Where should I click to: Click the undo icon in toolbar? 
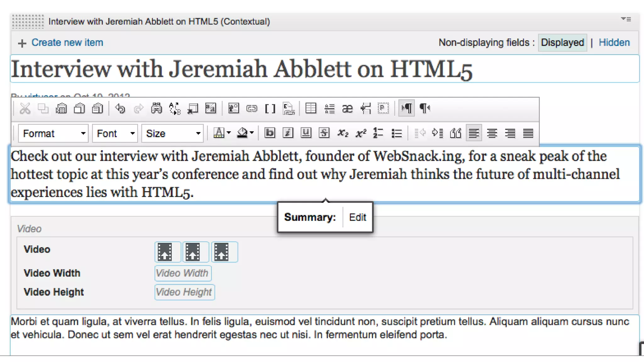(x=120, y=109)
